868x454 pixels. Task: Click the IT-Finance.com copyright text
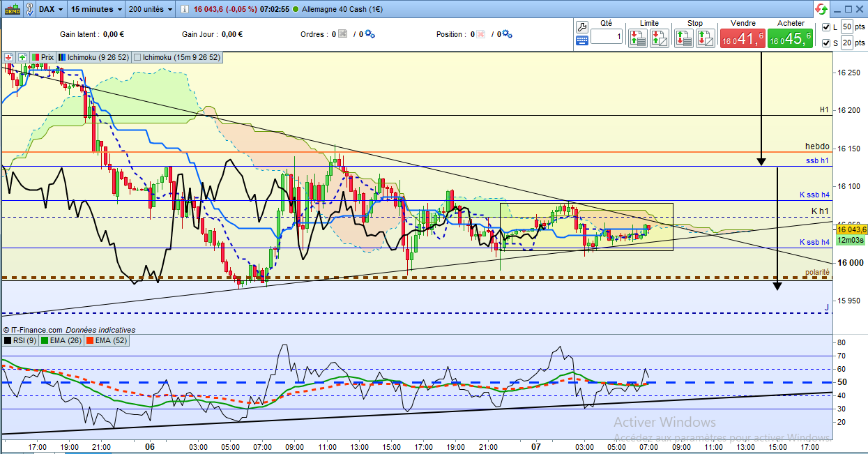pyautogui.click(x=33, y=330)
